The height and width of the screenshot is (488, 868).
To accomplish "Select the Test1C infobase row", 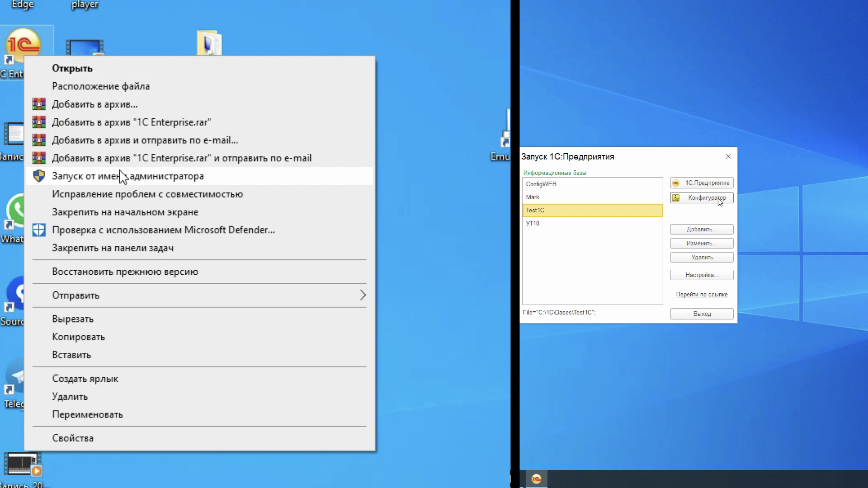I will pyautogui.click(x=592, y=211).
